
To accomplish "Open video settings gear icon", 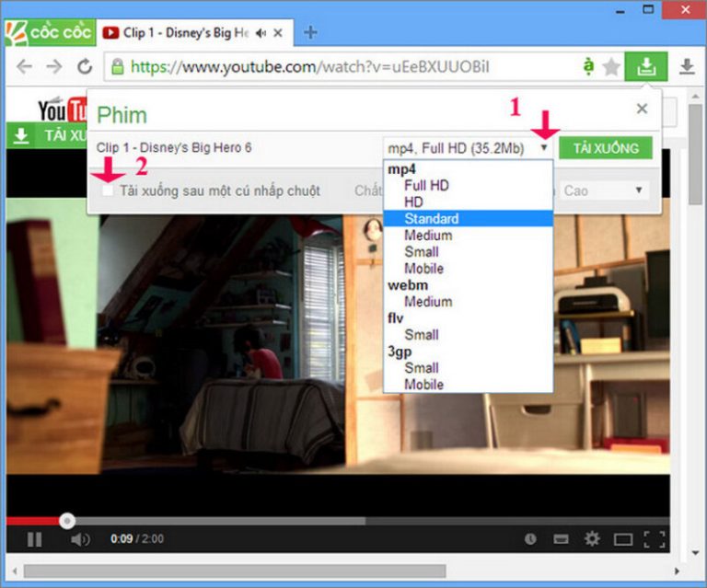I will click(592, 538).
